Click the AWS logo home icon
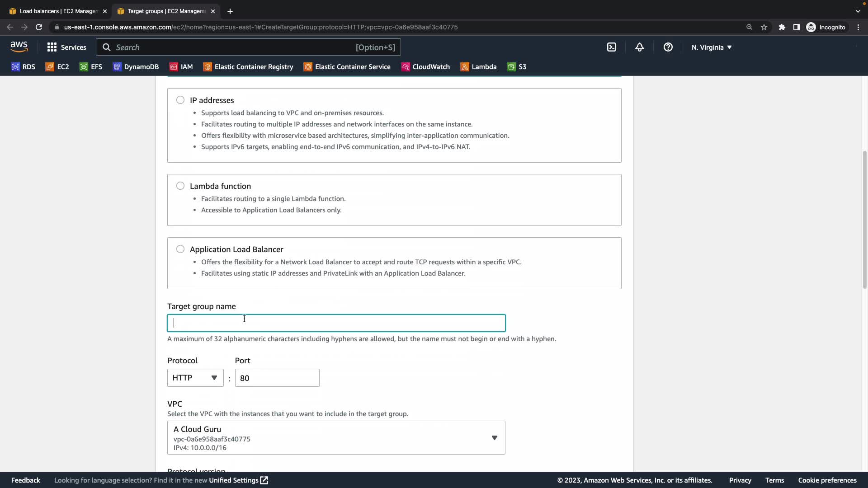 [x=19, y=47]
